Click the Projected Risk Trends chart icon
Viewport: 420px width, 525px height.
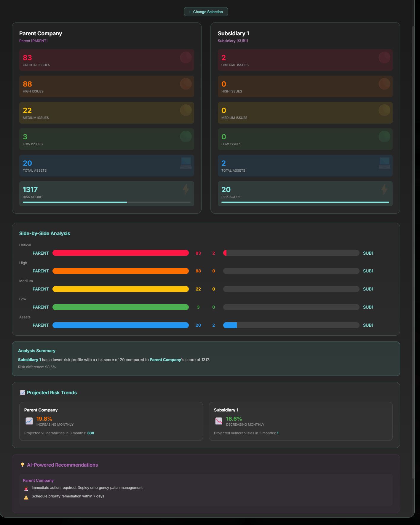pyautogui.click(x=23, y=392)
